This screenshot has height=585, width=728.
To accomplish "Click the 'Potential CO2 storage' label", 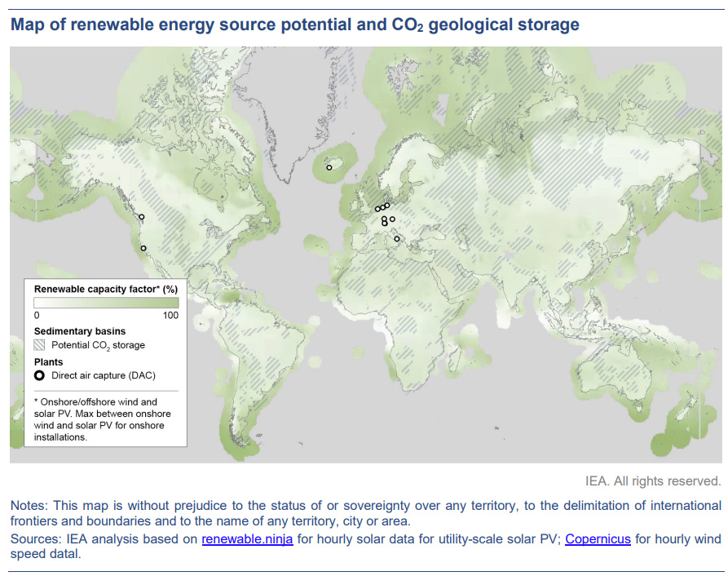I will coord(98,345).
